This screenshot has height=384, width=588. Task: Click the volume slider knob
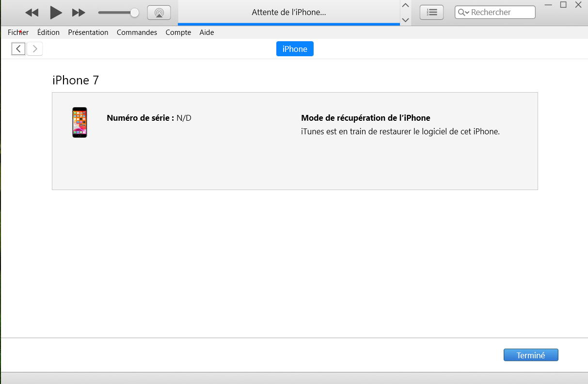tap(135, 13)
